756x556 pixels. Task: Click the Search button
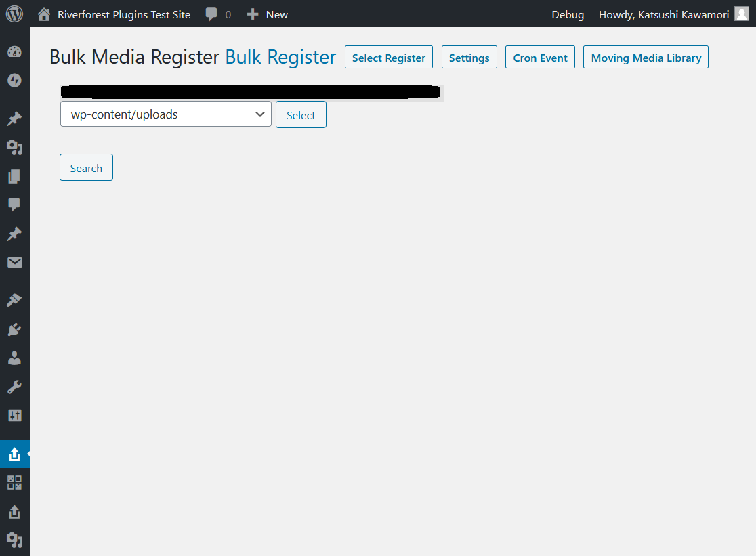coord(86,168)
